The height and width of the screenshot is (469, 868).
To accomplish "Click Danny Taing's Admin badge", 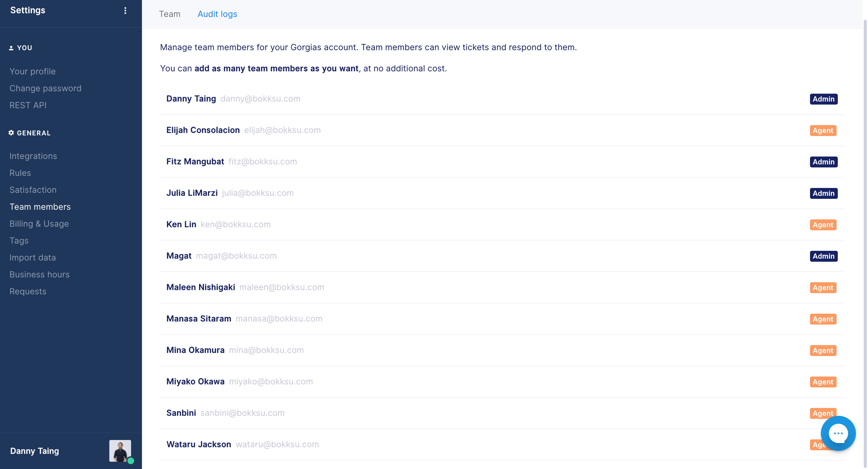I will click(823, 99).
